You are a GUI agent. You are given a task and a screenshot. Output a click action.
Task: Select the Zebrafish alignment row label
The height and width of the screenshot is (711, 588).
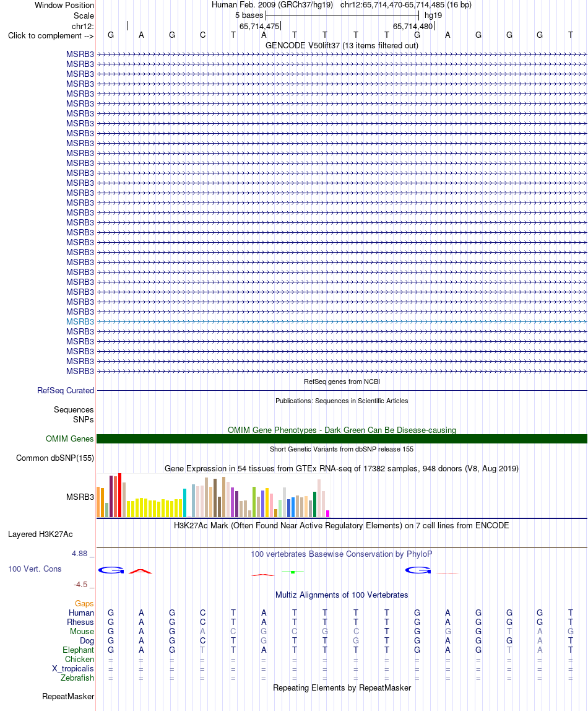click(x=77, y=678)
